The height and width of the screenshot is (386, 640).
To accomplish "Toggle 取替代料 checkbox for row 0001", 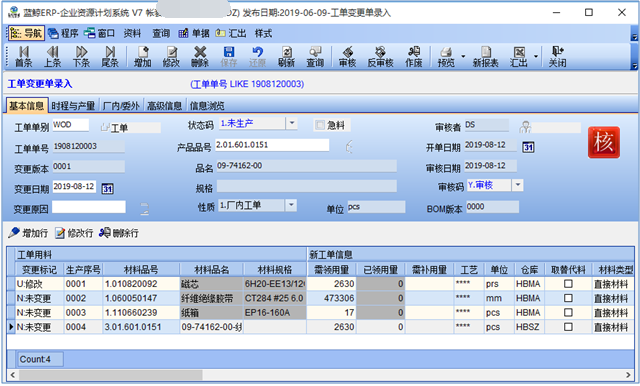I will click(x=568, y=284).
